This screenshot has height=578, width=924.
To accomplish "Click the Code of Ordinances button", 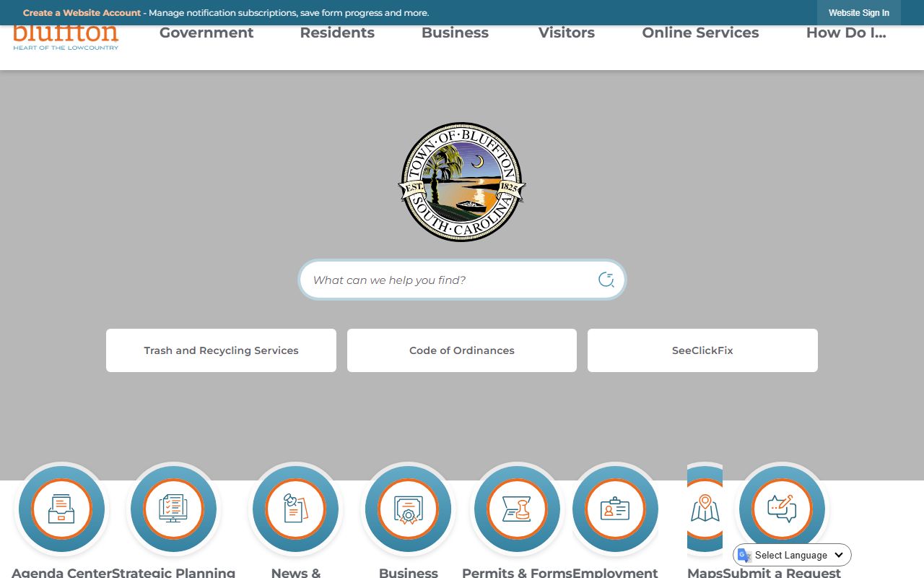I will coord(462,350).
